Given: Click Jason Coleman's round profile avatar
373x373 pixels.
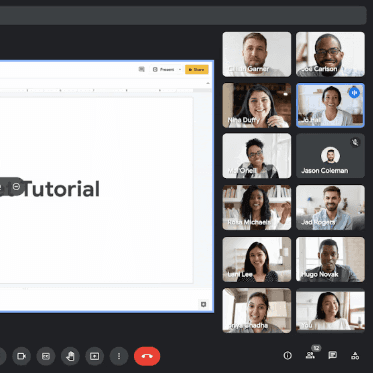Looking at the screenshot, I should [330, 155].
